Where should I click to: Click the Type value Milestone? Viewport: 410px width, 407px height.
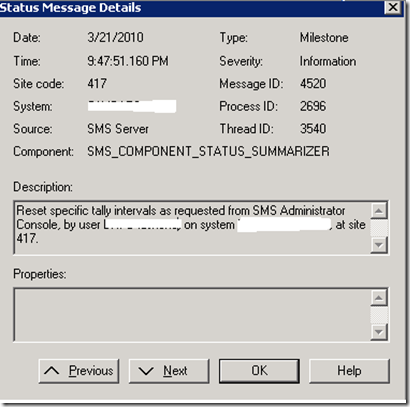324,37
